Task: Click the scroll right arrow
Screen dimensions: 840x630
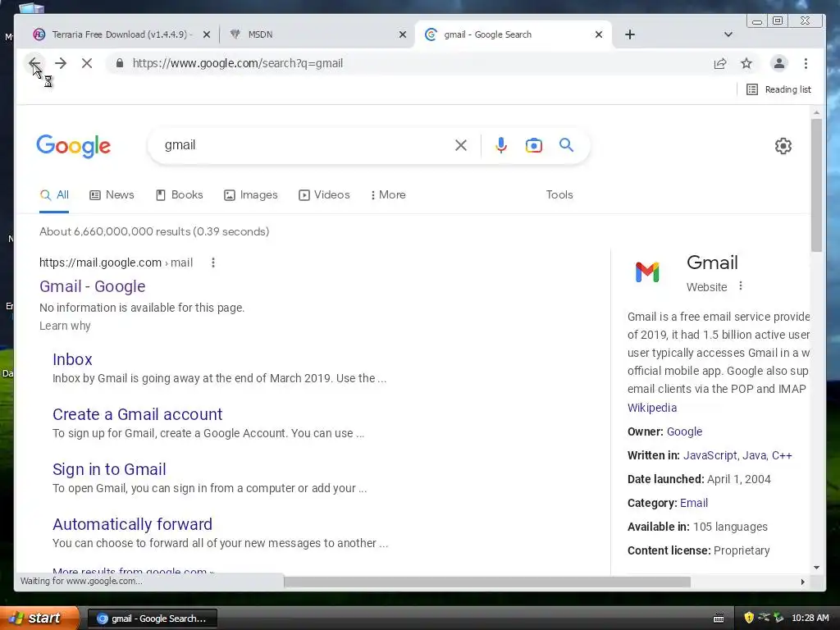Action: [802, 582]
